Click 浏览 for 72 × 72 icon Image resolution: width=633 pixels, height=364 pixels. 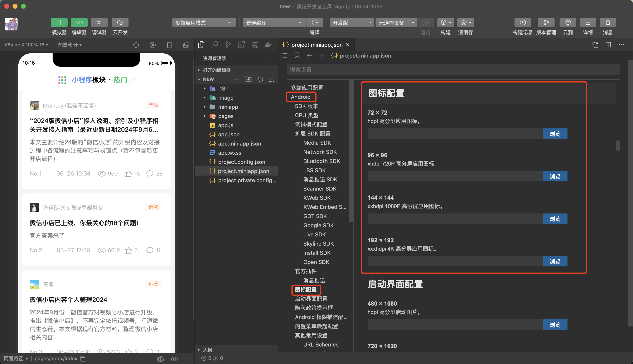[555, 134]
